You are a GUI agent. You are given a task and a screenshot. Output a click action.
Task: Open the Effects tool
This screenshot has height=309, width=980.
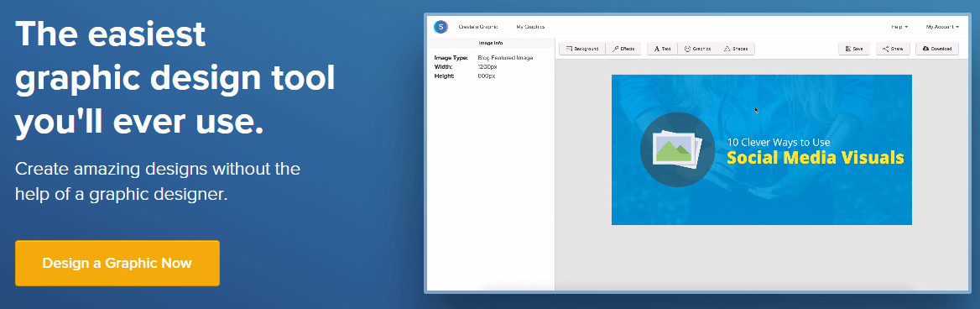pyautogui.click(x=623, y=49)
